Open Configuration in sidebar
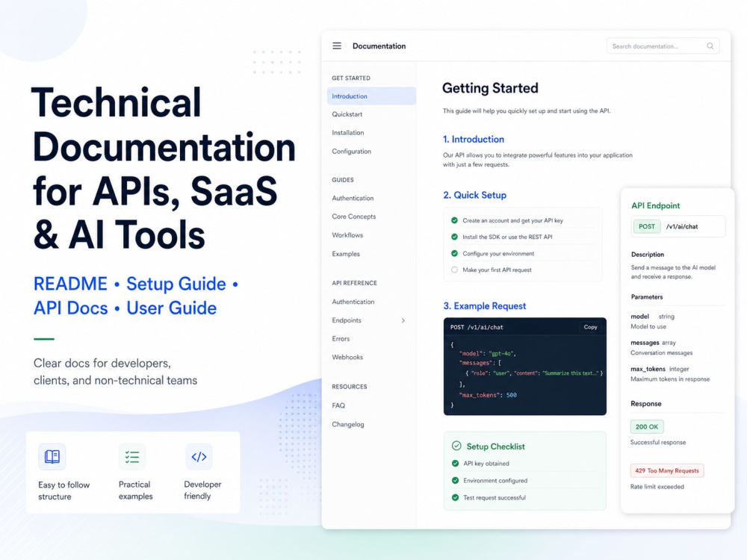Viewport: 747px width, 560px height. coord(352,152)
